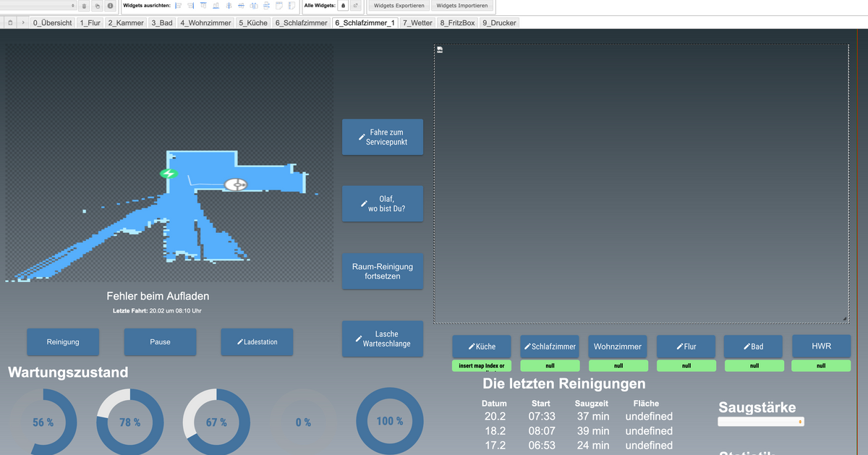The height and width of the screenshot is (455, 868).
Task: Click the Widgets Exportieren button
Action: pos(399,6)
